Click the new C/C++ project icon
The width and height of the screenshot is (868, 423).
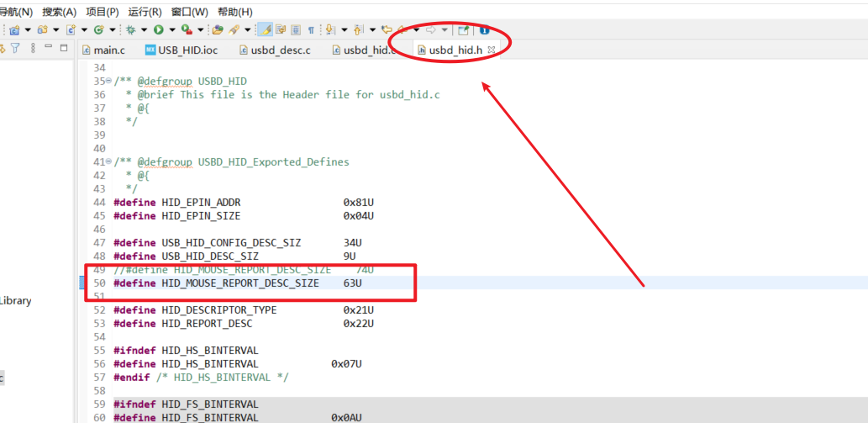(x=14, y=30)
